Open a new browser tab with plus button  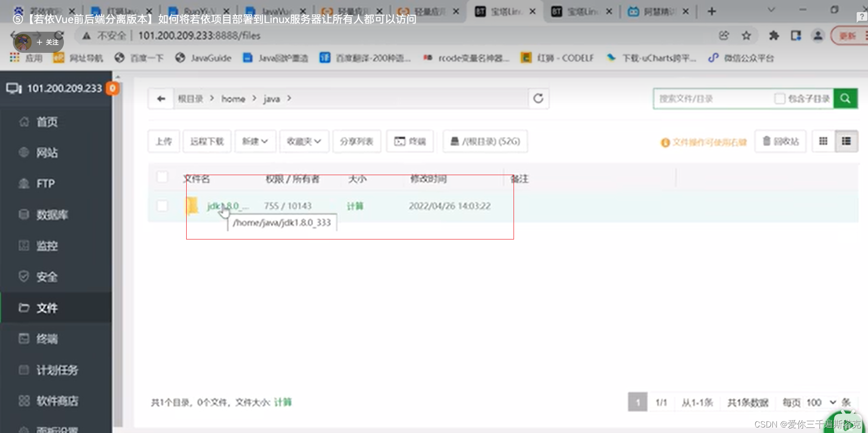[712, 11]
